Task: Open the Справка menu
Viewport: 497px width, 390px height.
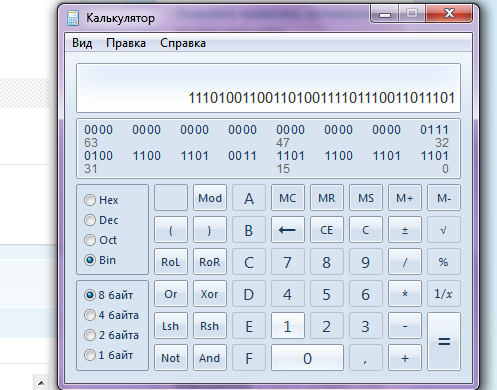Action: point(183,43)
